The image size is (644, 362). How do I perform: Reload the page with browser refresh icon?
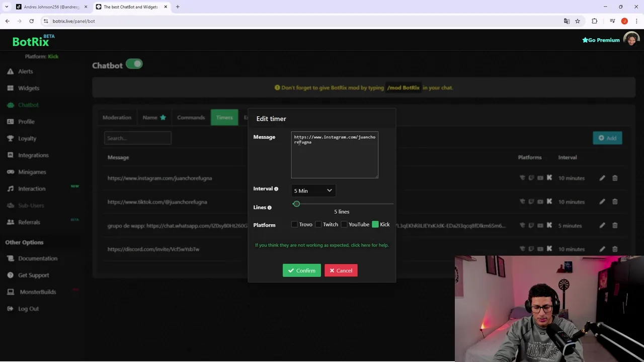(31, 21)
